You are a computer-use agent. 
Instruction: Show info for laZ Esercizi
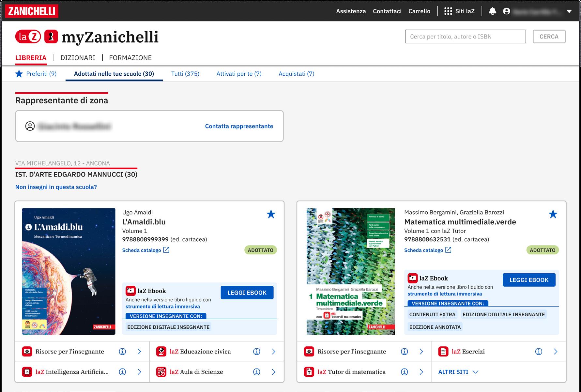[x=539, y=352]
